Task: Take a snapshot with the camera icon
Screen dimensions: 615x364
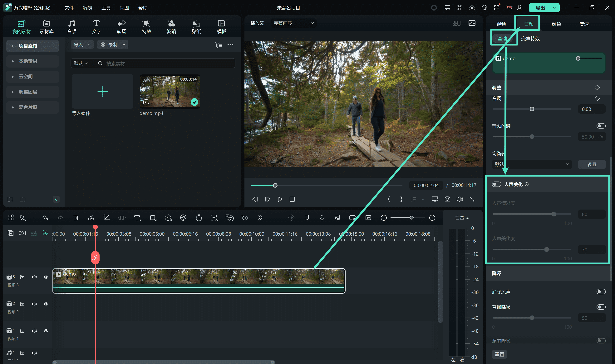Action: [x=447, y=199]
